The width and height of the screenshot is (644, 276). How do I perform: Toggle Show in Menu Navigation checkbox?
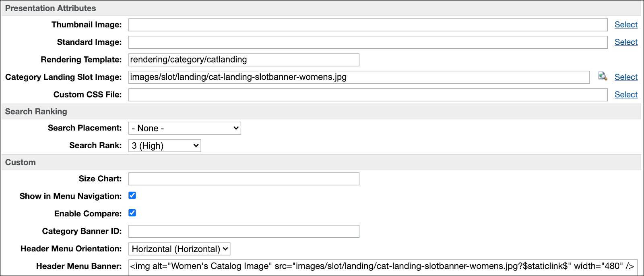(132, 195)
